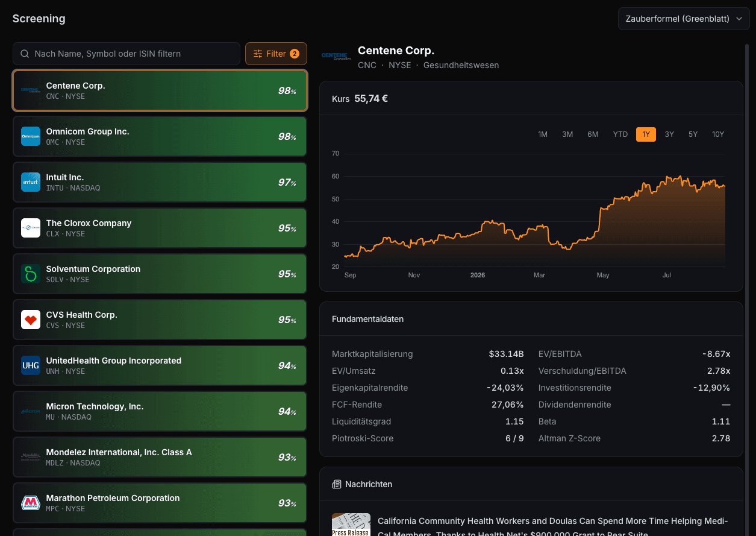
Task: Click the Centene logo in detail header
Action: 336,57
